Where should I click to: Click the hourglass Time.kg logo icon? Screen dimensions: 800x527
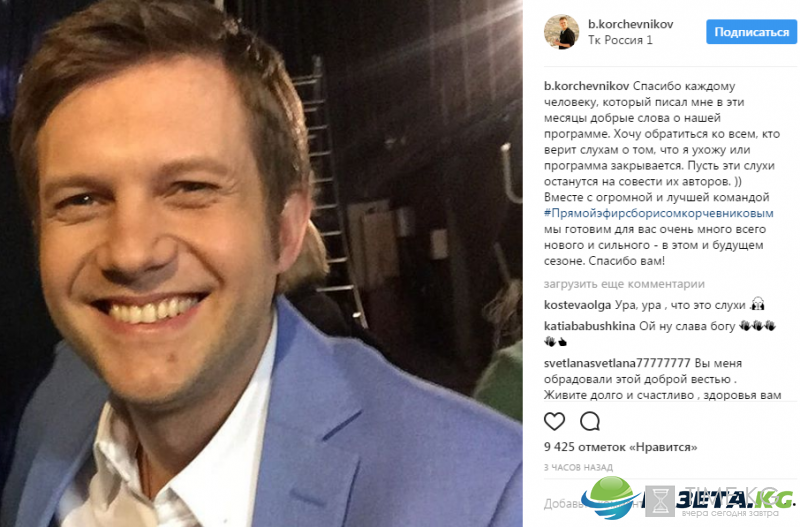click(660, 501)
